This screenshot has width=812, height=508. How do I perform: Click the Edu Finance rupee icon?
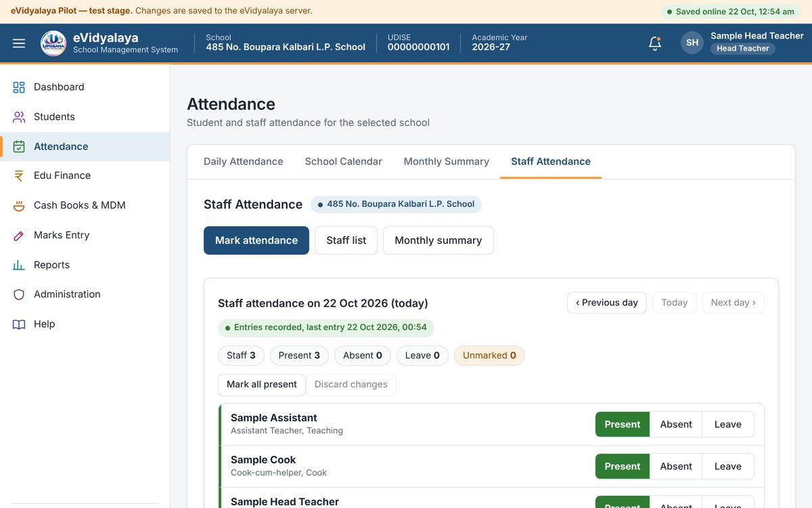(19, 175)
